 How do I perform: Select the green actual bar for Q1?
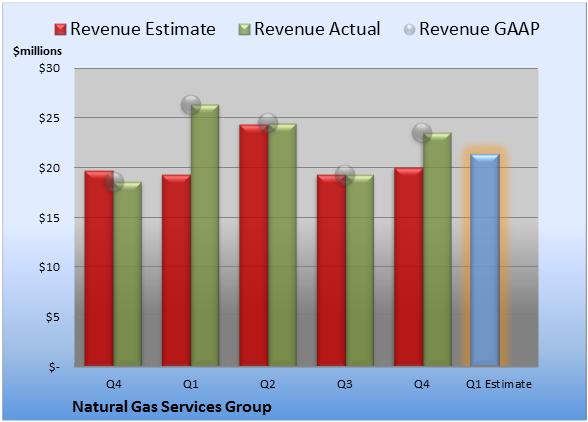pos(205,235)
